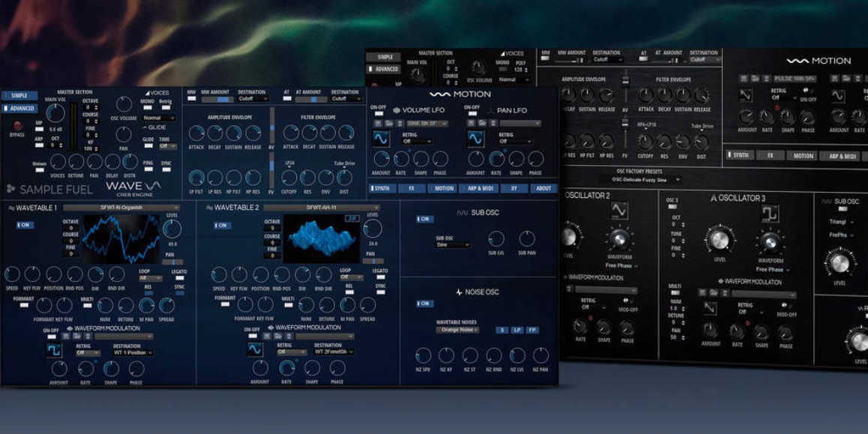Open OSC Factory Presets dropdown in black window
Screen dimensions: 868x434
tap(640, 181)
